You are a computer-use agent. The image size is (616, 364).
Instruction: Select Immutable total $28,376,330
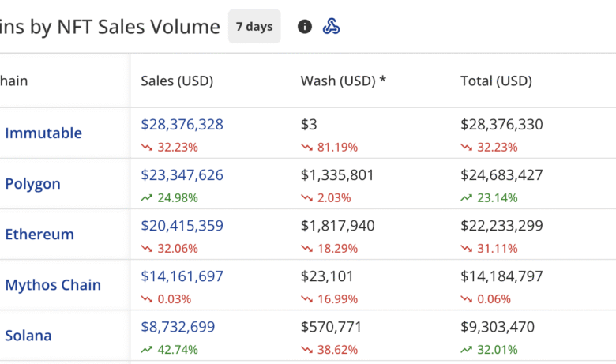tap(501, 125)
